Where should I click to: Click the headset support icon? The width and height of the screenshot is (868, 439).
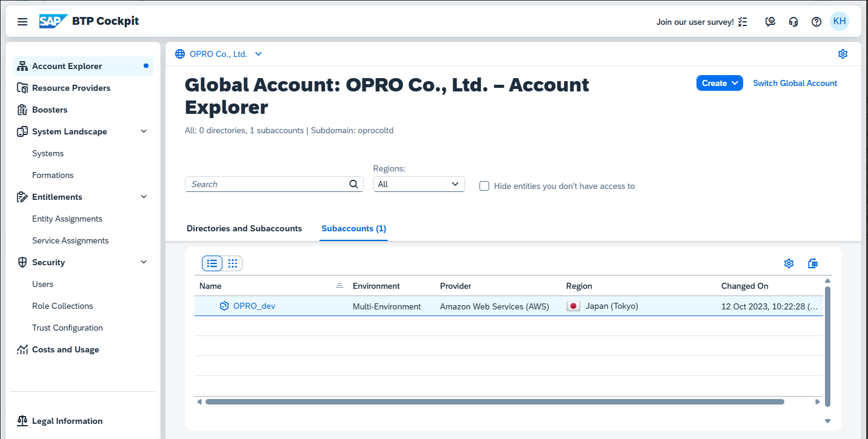pyautogui.click(x=793, y=22)
